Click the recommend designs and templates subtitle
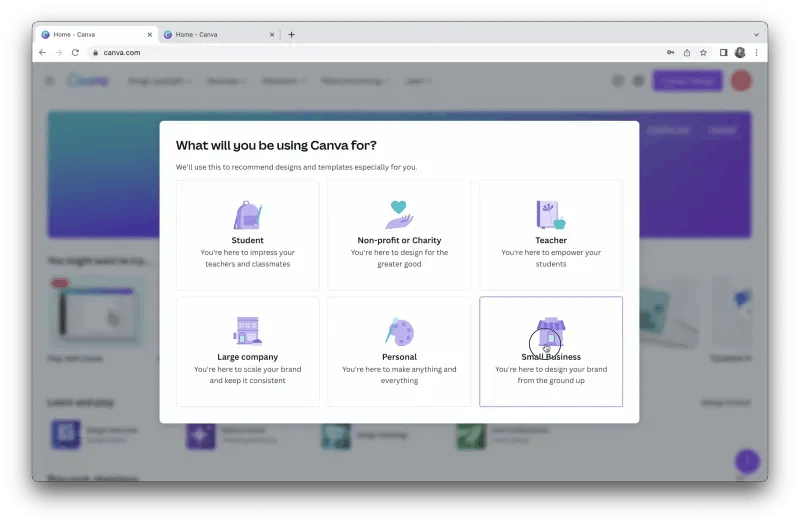The width and height of the screenshot is (800, 524). pos(296,167)
